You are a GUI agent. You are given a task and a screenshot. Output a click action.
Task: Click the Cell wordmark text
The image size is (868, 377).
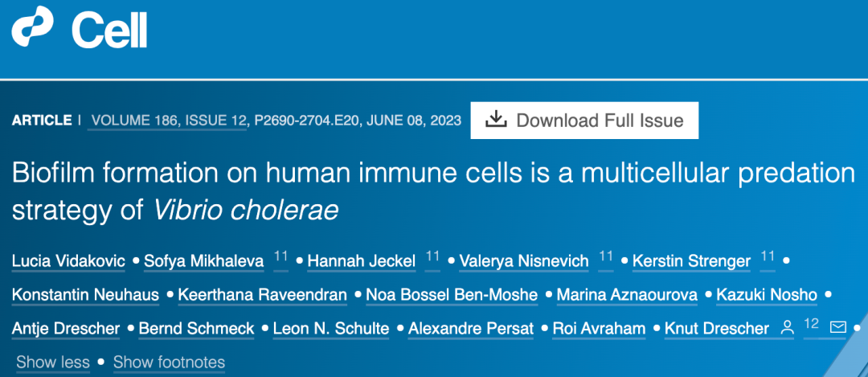coord(109,31)
